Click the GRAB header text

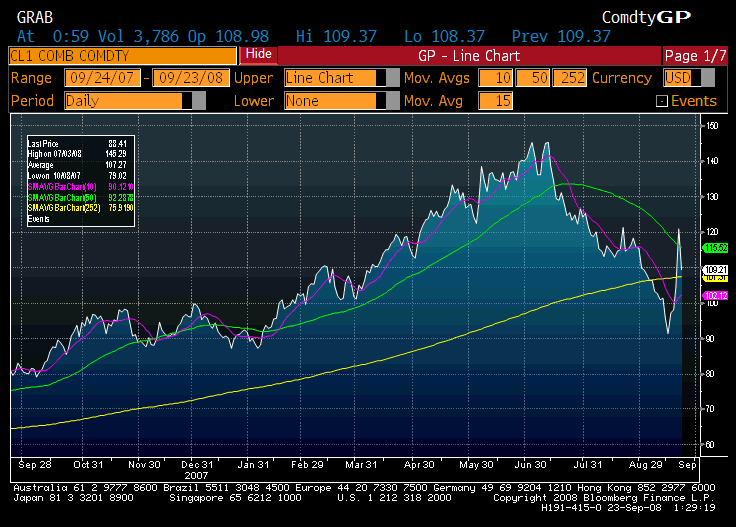tap(35, 17)
